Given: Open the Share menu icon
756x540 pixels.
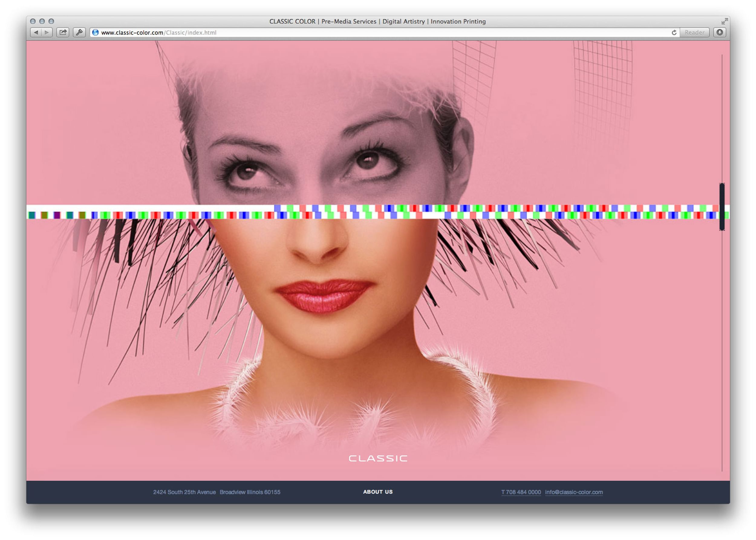Looking at the screenshot, I should pyautogui.click(x=63, y=32).
